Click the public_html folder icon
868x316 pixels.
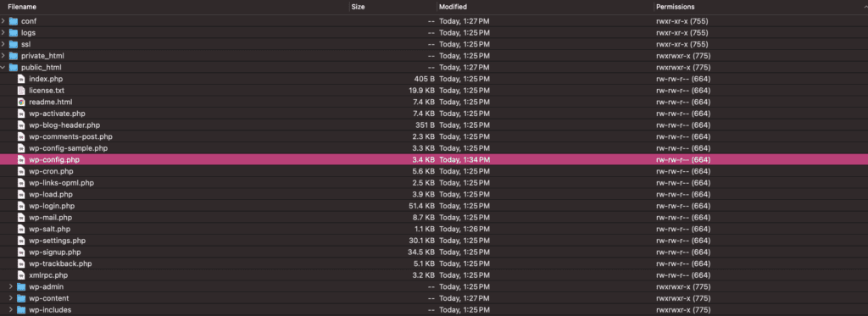[14, 68]
